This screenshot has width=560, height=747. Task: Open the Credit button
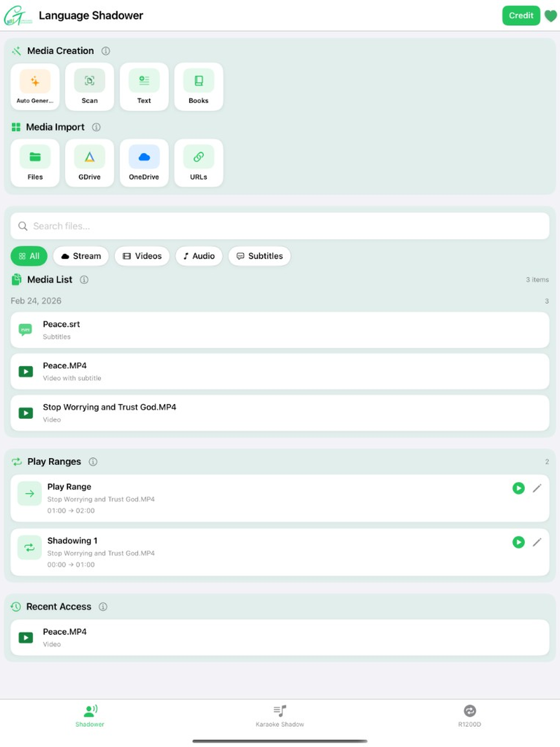tap(521, 16)
